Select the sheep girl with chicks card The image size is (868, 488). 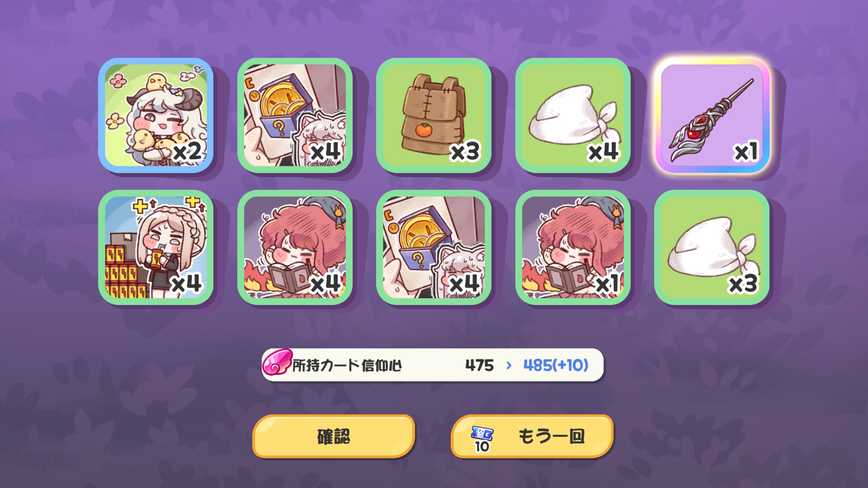(156, 115)
